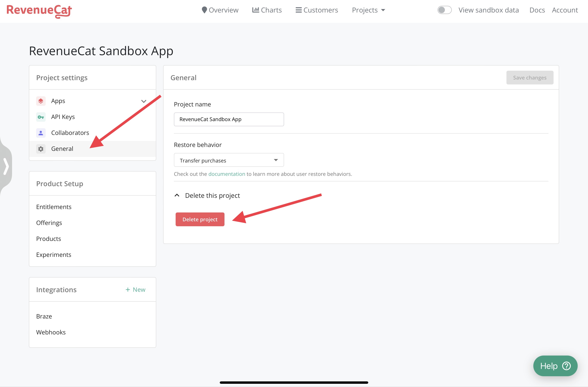This screenshot has width=588, height=387.
Task: Click the Collaborators person icon
Action: coord(41,133)
